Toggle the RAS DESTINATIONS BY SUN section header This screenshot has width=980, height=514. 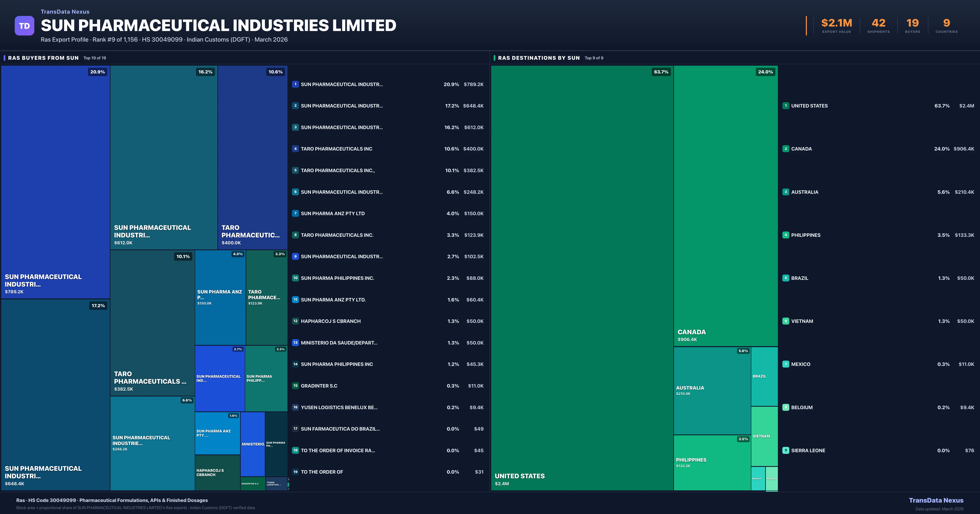[x=539, y=58]
